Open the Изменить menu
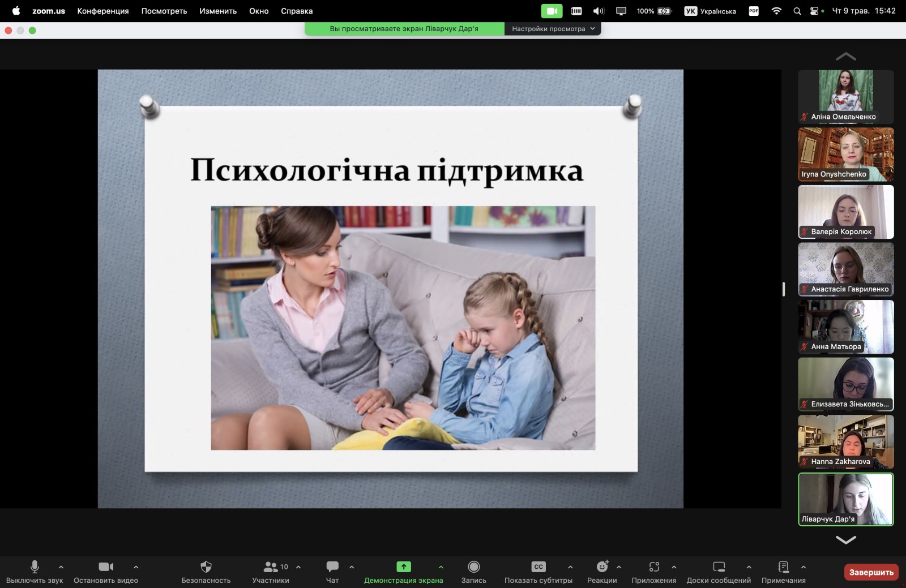The image size is (906, 588). tap(218, 11)
